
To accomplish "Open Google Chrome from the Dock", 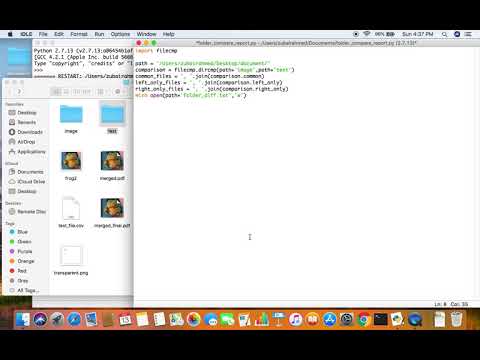I will pos(364,319).
